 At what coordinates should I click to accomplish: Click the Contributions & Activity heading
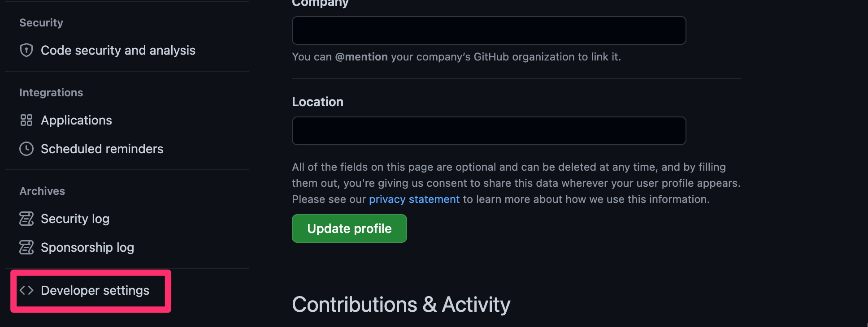coord(401,305)
